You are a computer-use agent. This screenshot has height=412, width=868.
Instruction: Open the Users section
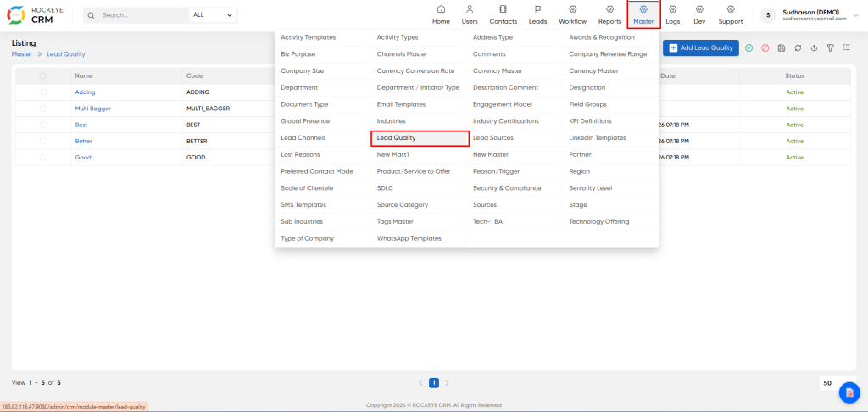[x=470, y=15]
